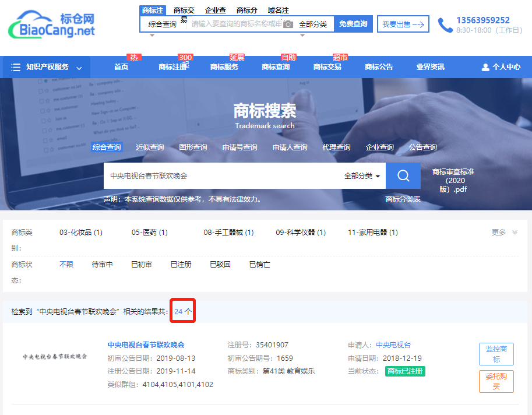The height and width of the screenshot is (415, 532).
Task: Filter by category 05-医药 (1)
Action: (x=150, y=233)
